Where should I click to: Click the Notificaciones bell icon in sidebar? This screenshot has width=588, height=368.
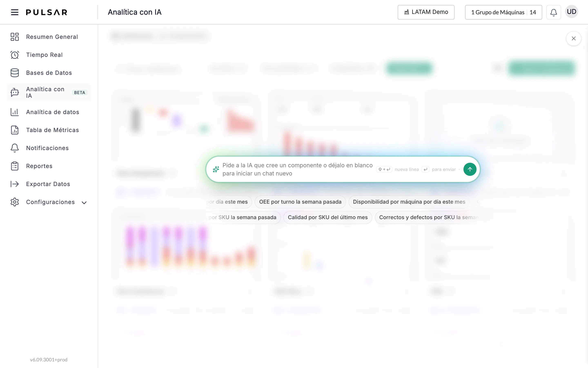(14, 148)
